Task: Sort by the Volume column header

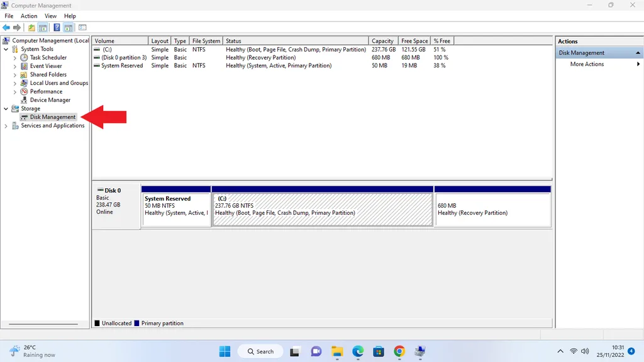Action: 120,41
